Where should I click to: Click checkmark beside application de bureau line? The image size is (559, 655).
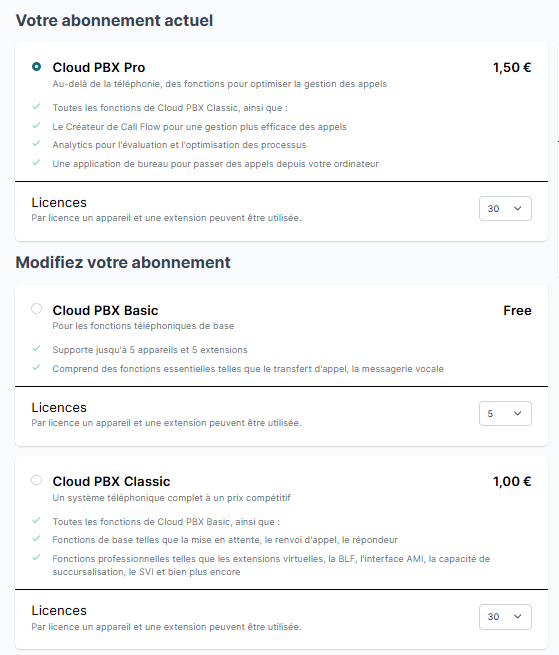(36, 162)
